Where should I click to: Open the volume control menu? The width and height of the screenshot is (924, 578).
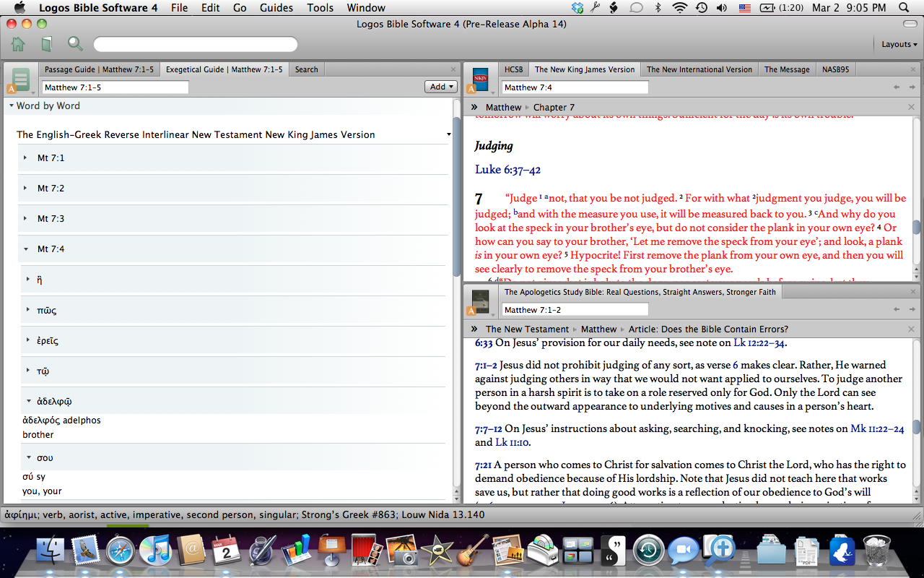(x=722, y=8)
